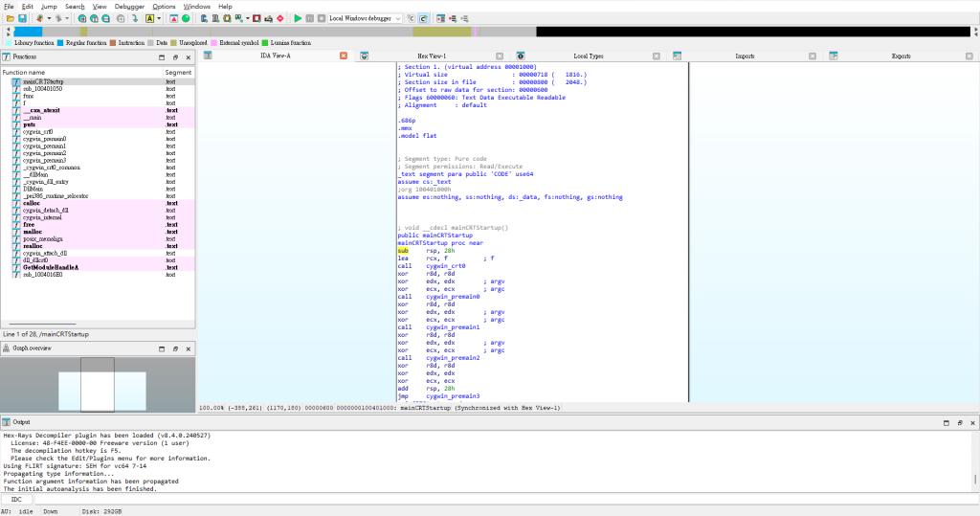Expand dropdown next to the green-blue view icon

pyautogui.click(x=248, y=19)
